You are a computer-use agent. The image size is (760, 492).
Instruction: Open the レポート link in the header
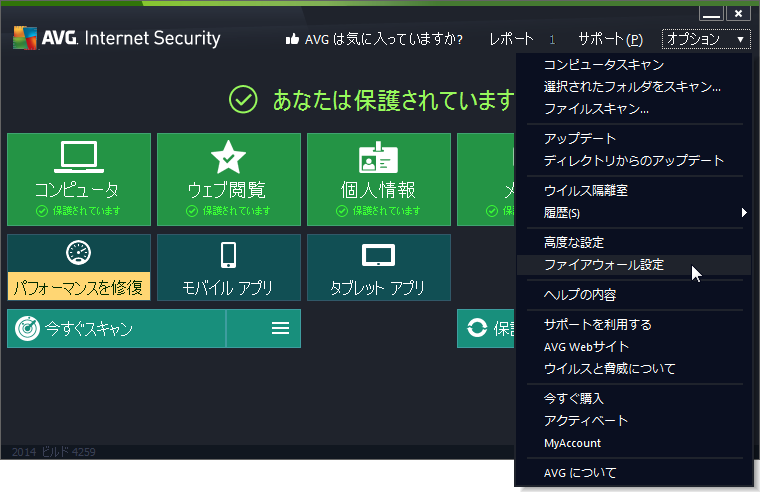point(511,40)
